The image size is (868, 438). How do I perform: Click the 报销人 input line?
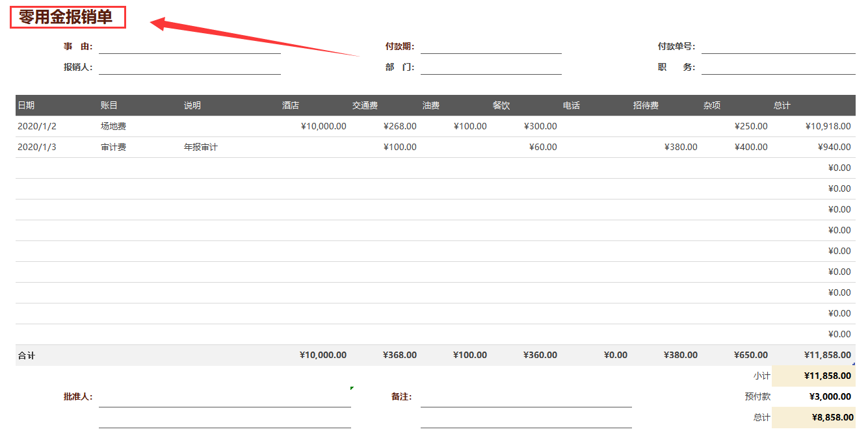(x=190, y=67)
